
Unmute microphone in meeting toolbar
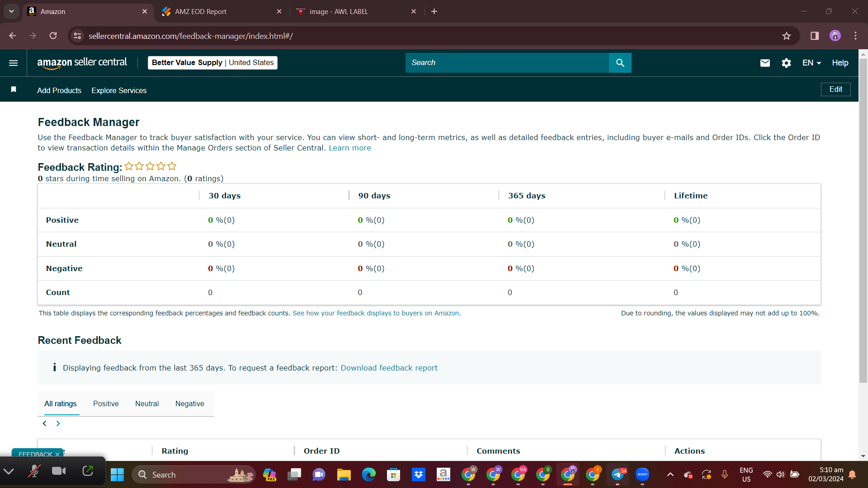click(34, 472)
